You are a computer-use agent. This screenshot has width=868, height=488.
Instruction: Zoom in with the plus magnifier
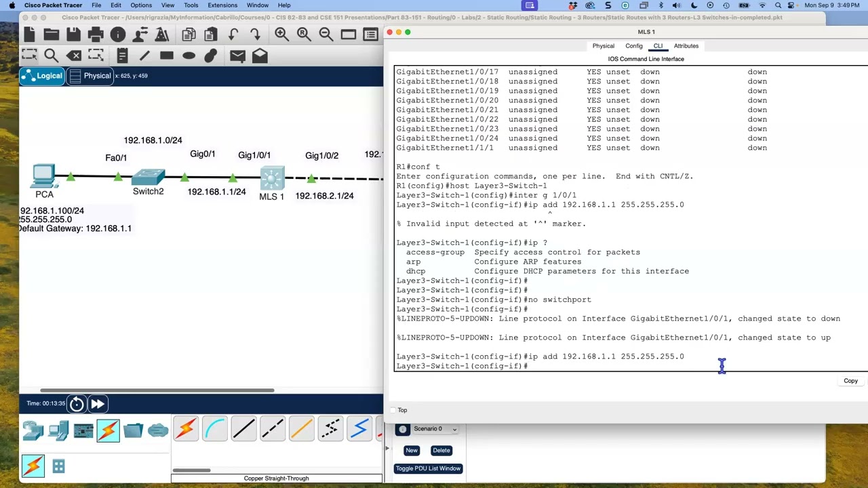(x=281, y=34)
